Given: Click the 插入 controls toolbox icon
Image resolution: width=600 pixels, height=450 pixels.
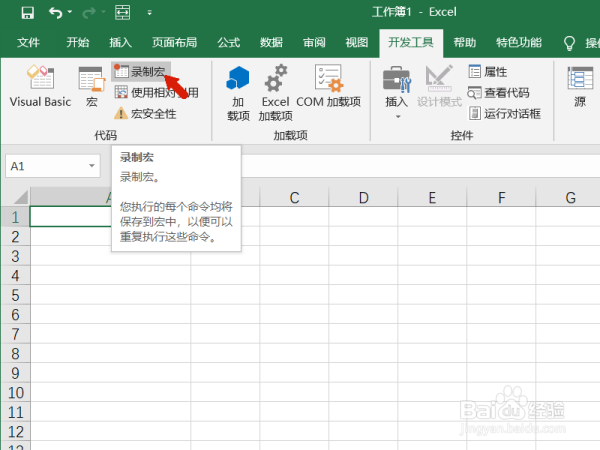Looking at the screenshot, I should point(397,80).
